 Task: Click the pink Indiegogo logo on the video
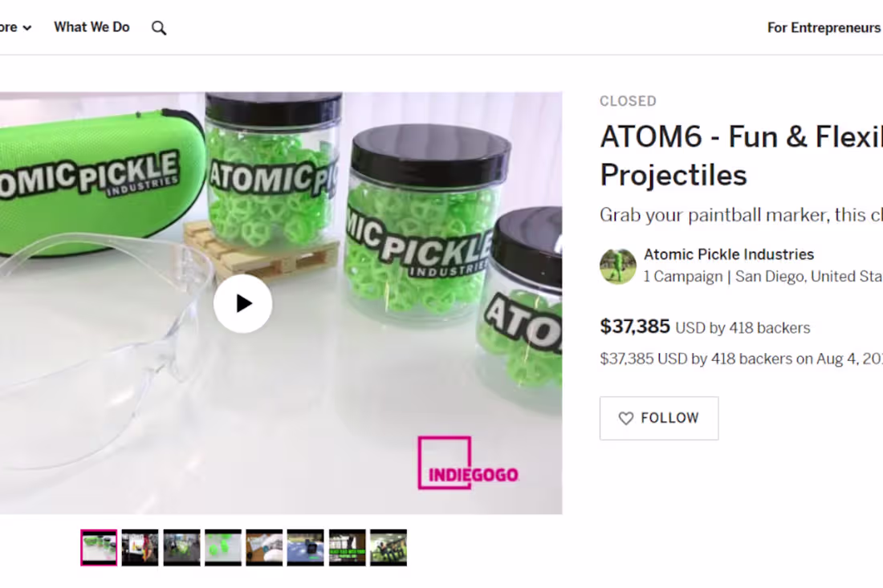point(468,463)
